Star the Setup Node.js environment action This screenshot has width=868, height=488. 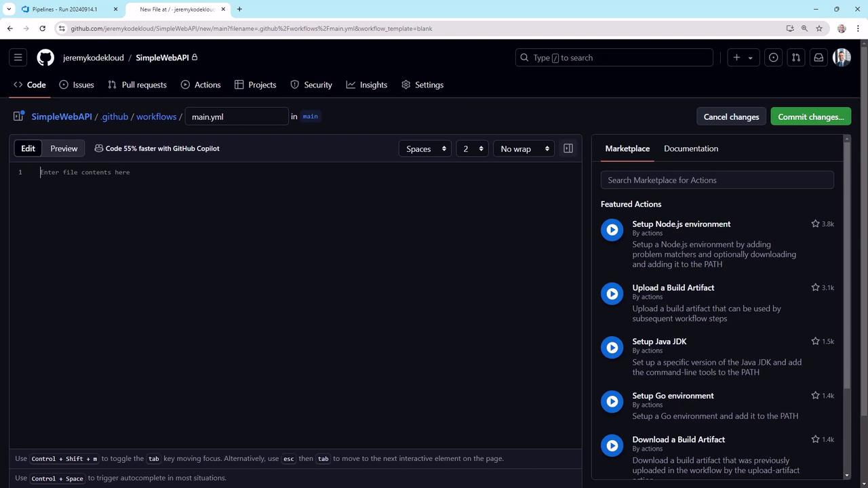(x=816, y=224)
